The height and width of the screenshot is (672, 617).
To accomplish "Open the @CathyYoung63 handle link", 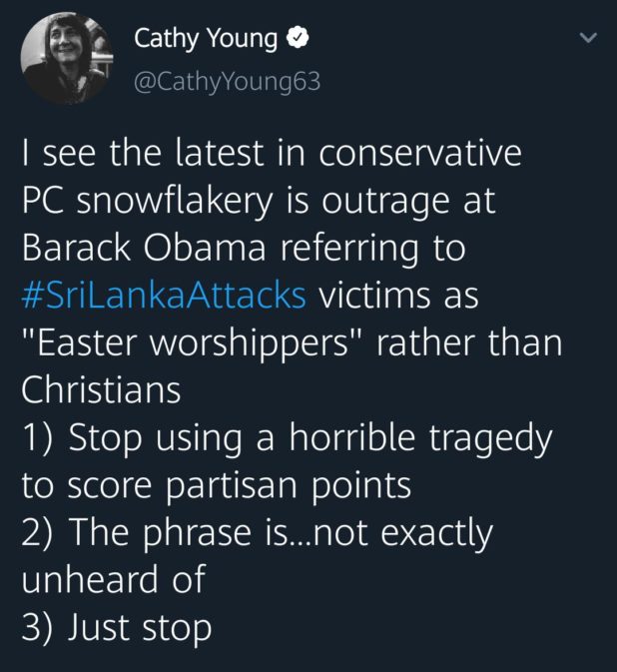I will [x=228, y=82].
